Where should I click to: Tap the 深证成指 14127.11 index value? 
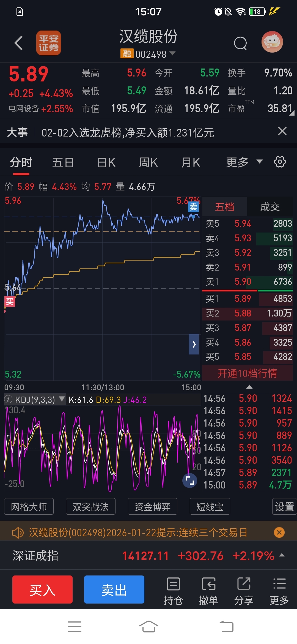(145, 556)
